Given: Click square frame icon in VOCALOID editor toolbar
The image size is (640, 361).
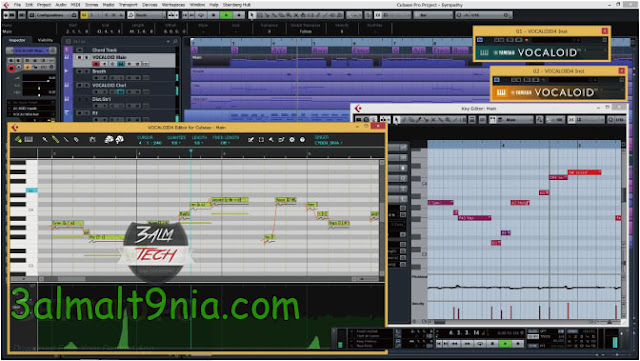Looking at the screenshot, I should click(261, 140).
